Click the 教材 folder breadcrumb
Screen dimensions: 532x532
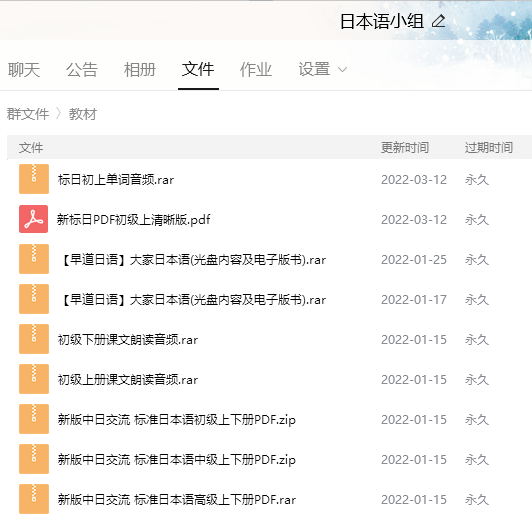click(83, 114)
